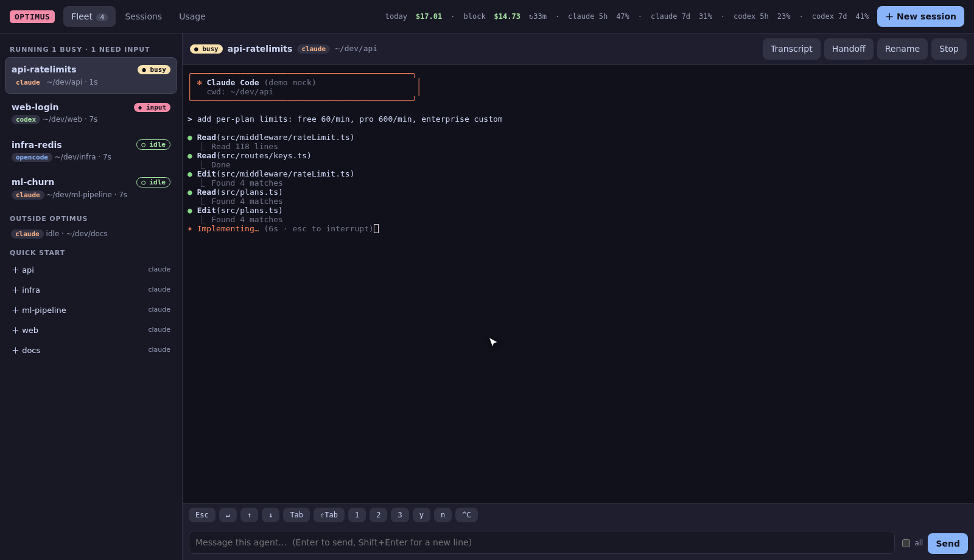974x560 pixels.
Task: Quick start the web project
Action: click(x=91, y=330)
